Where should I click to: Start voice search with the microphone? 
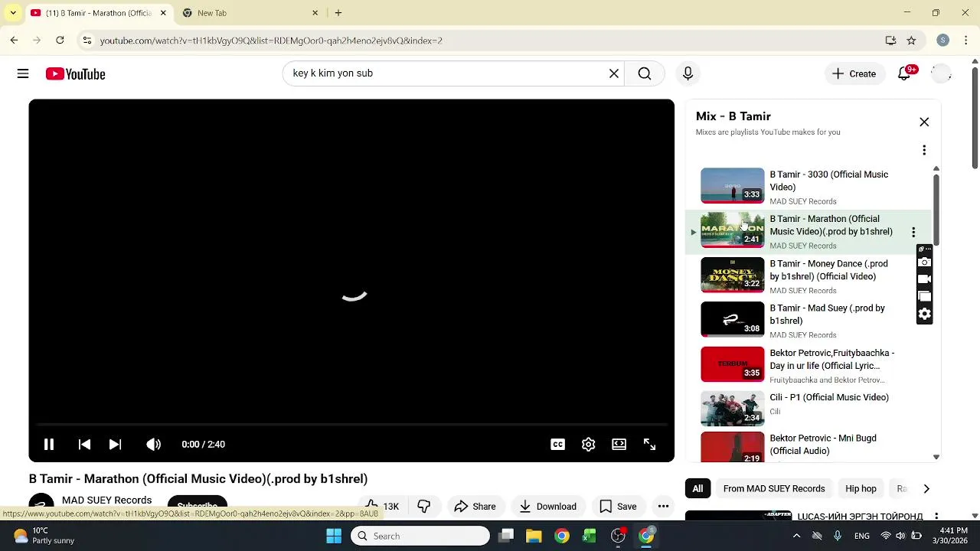(688, 73)
